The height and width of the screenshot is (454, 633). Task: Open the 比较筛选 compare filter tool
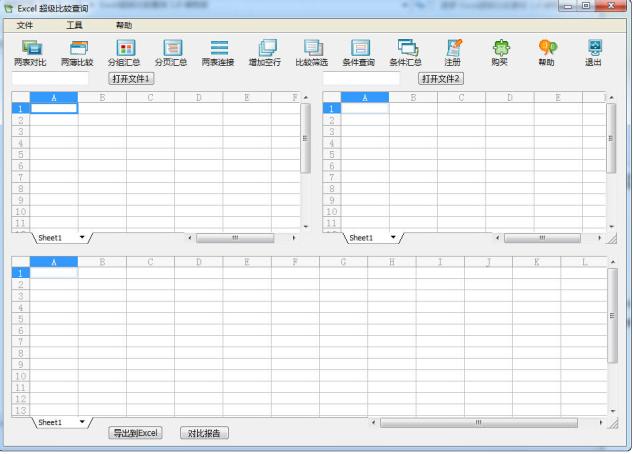(312, 53)
